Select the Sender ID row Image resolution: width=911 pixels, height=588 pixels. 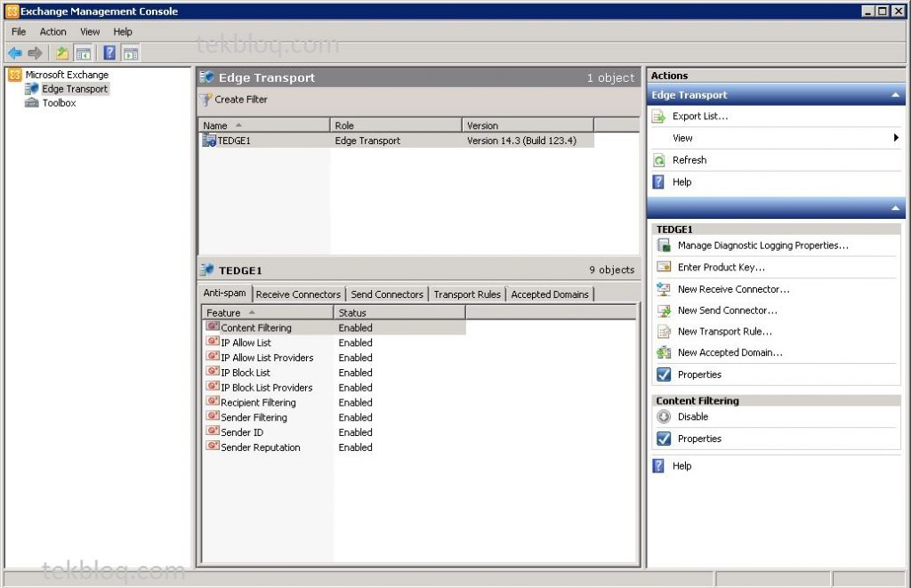(x=335, y=432)
